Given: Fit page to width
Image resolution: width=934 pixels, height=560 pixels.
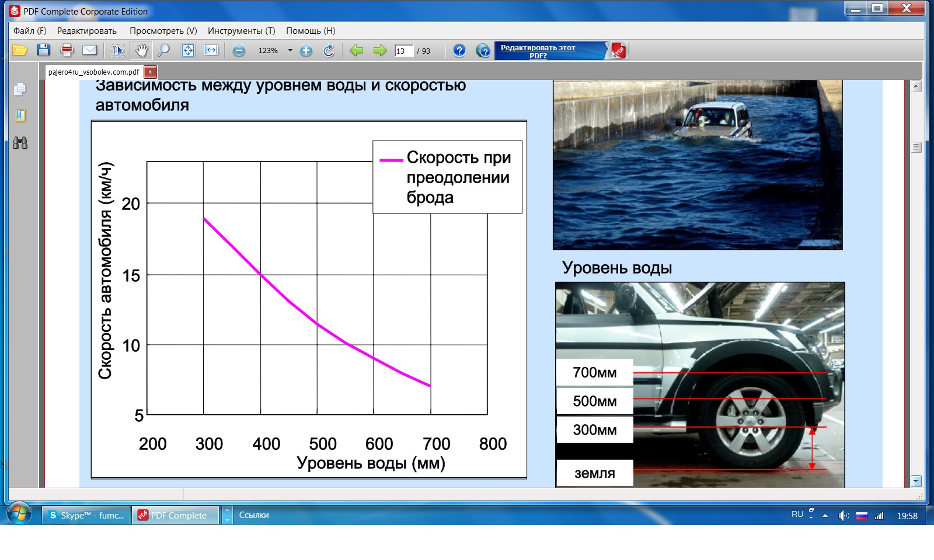Looking at the screenshot, I should 211,51.
